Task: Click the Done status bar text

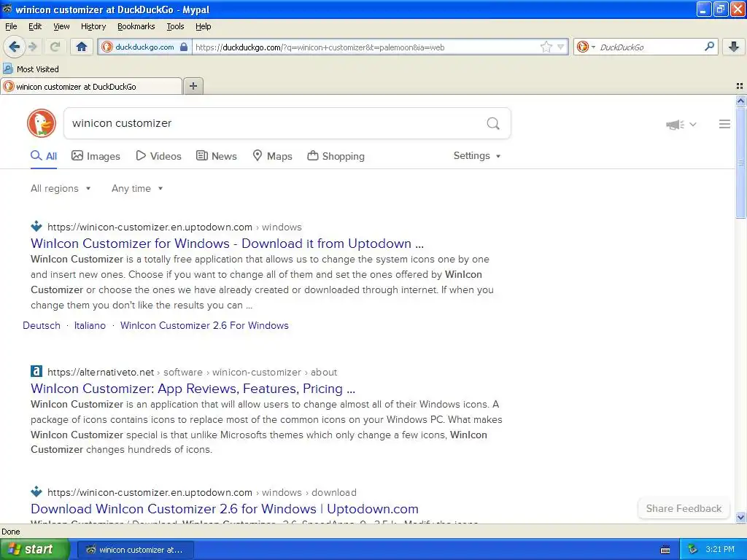Action: [11, 532]
